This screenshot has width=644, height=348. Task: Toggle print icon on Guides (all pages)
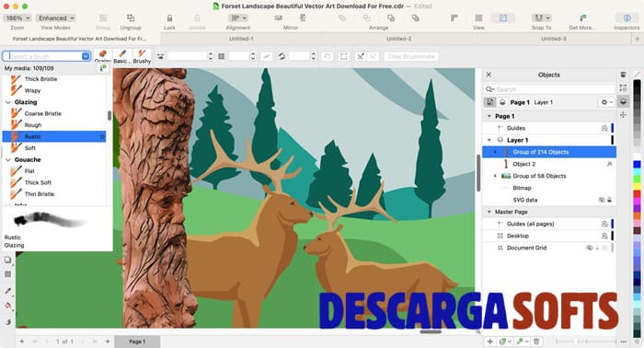click(604, 224)
